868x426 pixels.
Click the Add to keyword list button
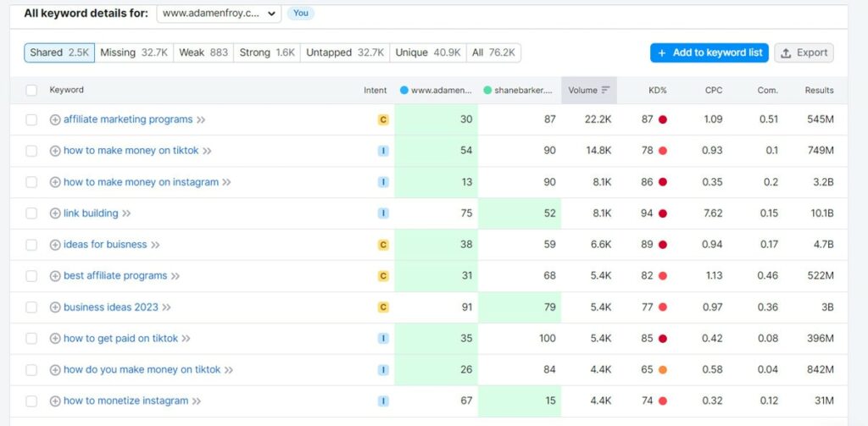[709, 53]
